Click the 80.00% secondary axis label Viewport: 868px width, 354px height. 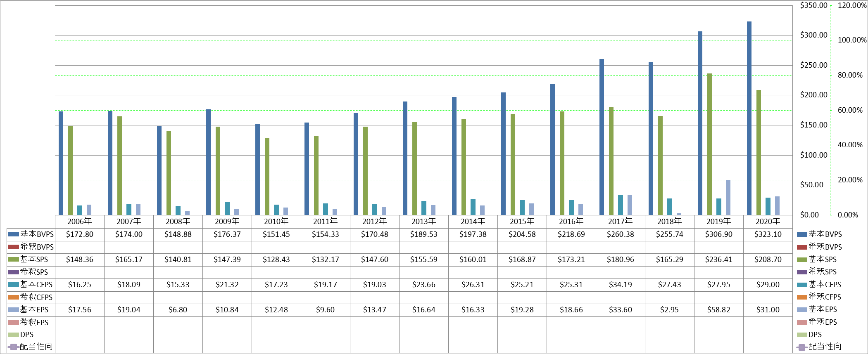(850, 75)
